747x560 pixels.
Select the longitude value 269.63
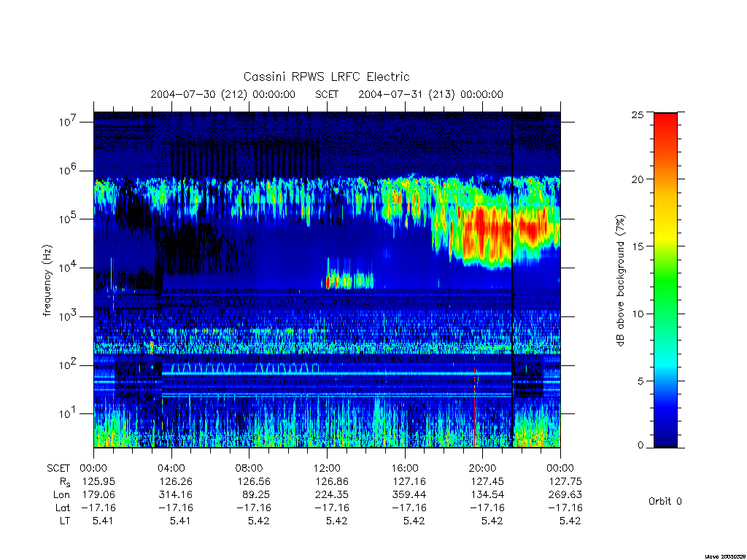[565, 495]
